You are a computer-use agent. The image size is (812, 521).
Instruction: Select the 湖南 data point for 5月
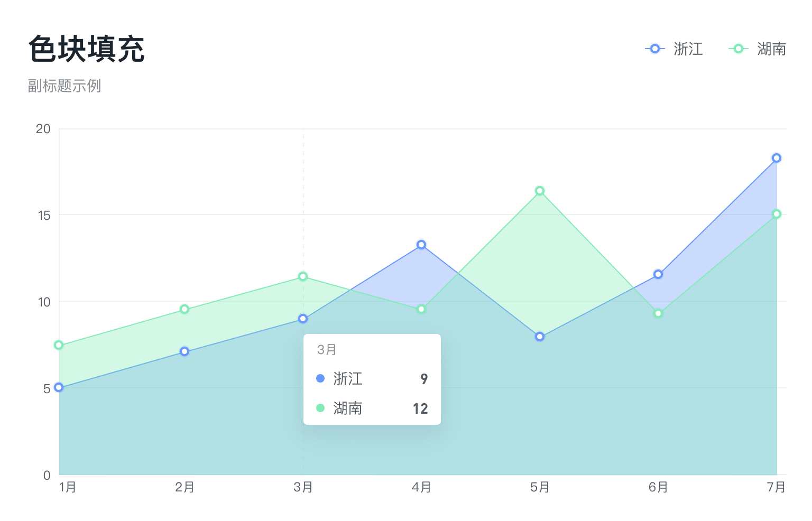coord(540,191)
